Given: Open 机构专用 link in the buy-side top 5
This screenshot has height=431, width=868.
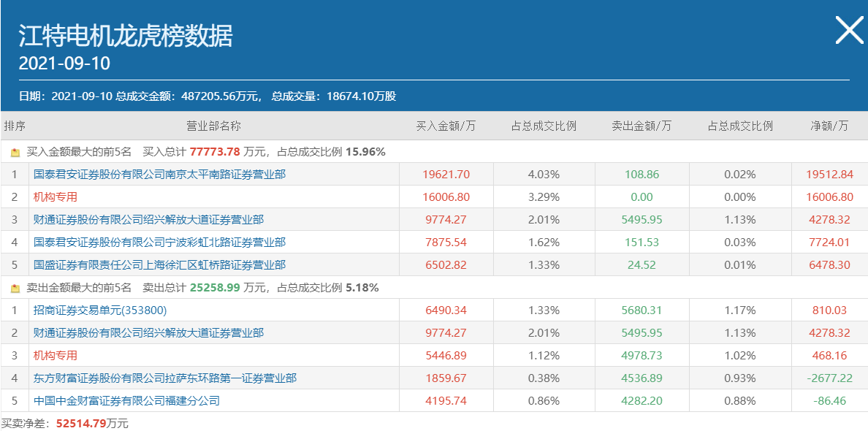Looking at the screenshot, I should point(56,197).
